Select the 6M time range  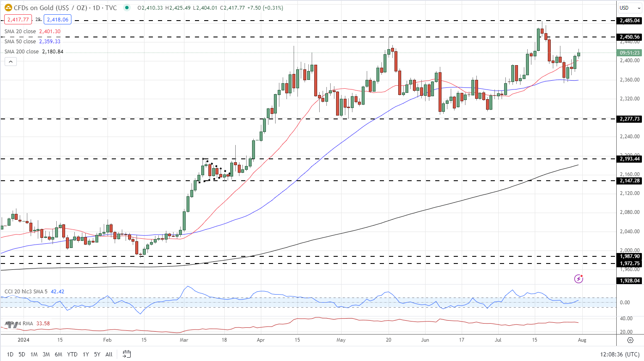[x=58, y=354]
